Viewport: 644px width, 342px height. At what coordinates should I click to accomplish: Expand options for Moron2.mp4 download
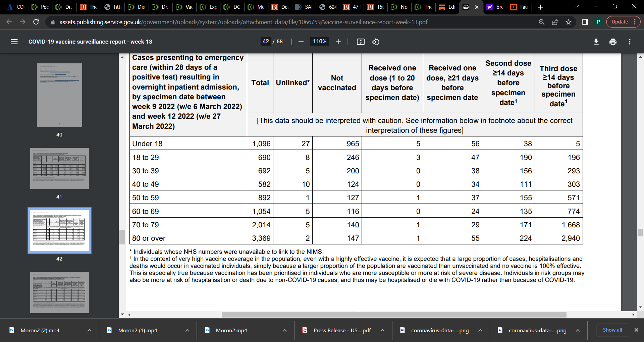(285, 330)
